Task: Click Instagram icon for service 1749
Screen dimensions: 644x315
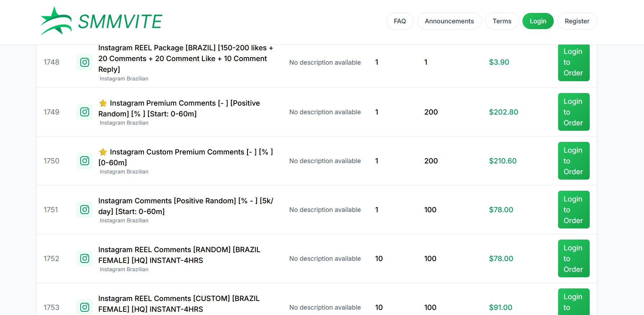Action: 85,112
